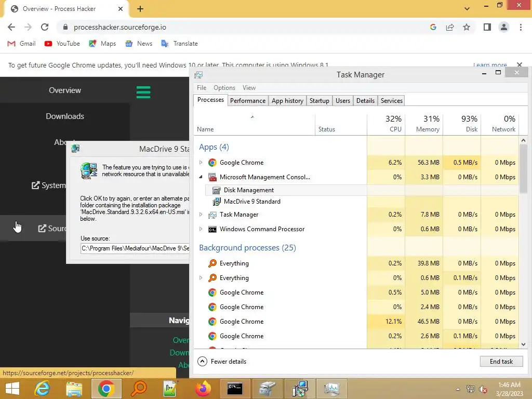Collapse Microsoft Management Console group
The height and width of the screenshot is (399, 532).
click(x=201, y=177)
